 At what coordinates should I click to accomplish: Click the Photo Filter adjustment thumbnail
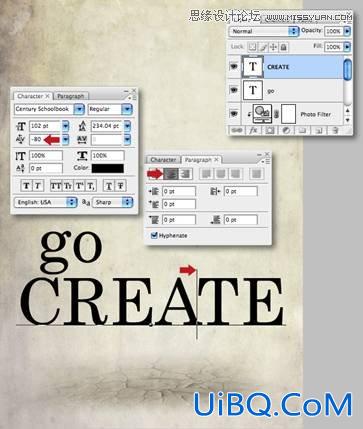click(262, 114)
